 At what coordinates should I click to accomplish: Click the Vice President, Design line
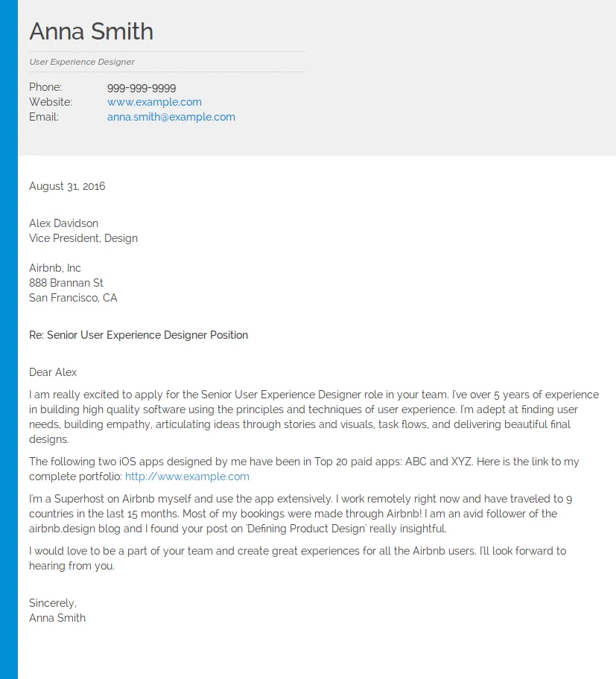pos(83,238)
